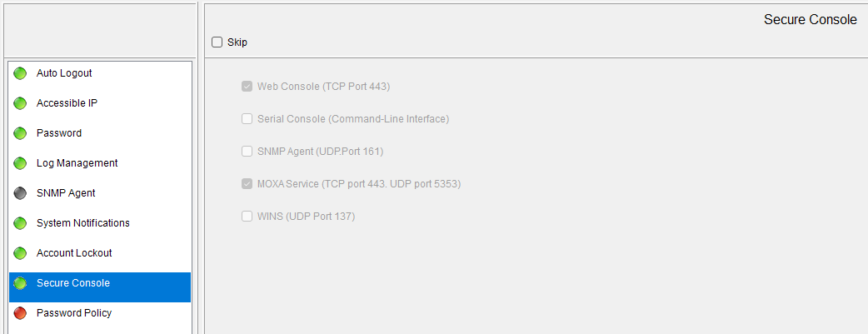Click the green icon beside Log Management
Viewport: 868px width, 334px height.
21,163
